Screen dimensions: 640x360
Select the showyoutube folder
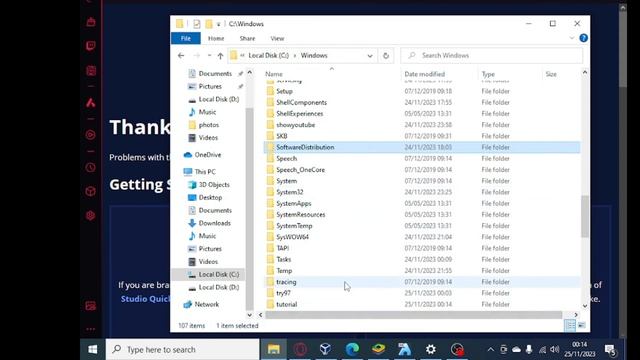click(x=295, y=125)
